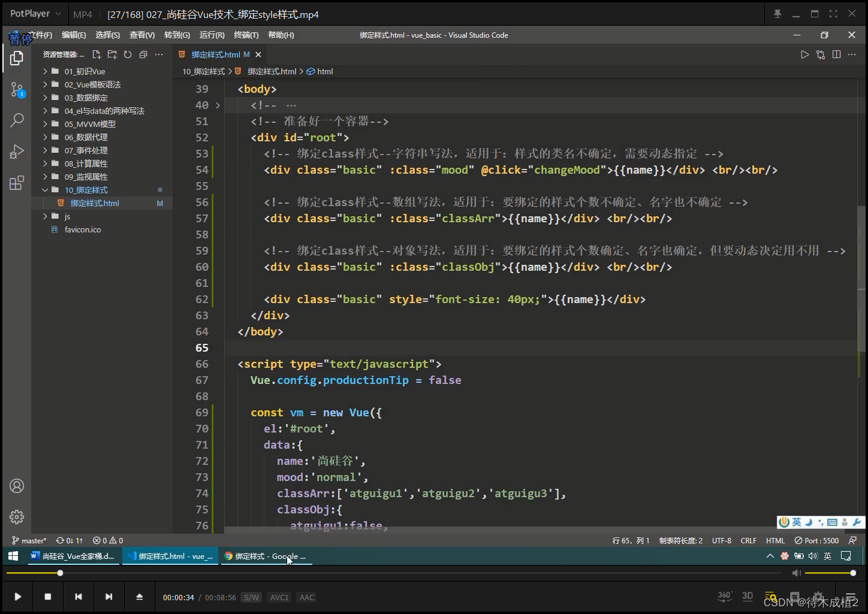This screenshot has height=614, width=868.
Task: Click the CRLF line ending selector
Action: (749, 540)
